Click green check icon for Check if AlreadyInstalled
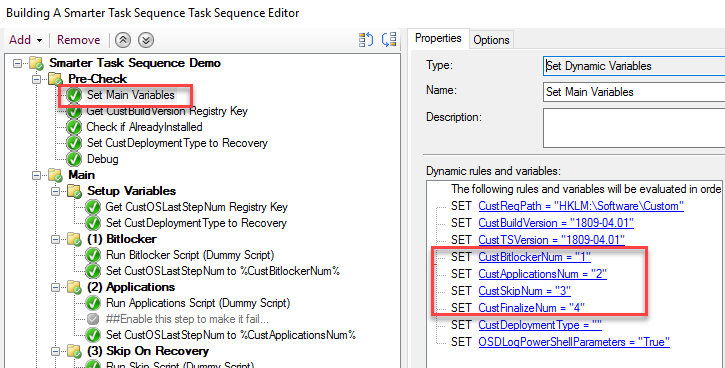 (74, 127)
